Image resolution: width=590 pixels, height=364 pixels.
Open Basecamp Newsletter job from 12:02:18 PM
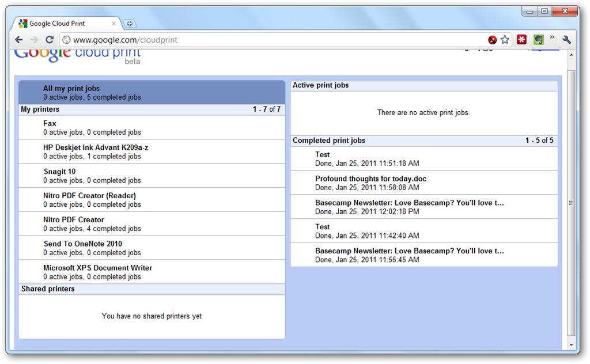(424, 207)
